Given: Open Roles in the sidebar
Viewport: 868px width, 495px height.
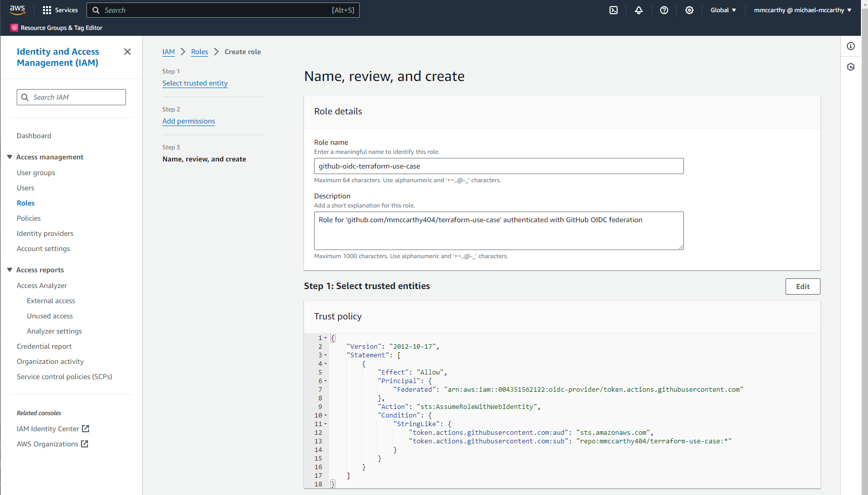Looking at the screenshot, I should point(26,203).
